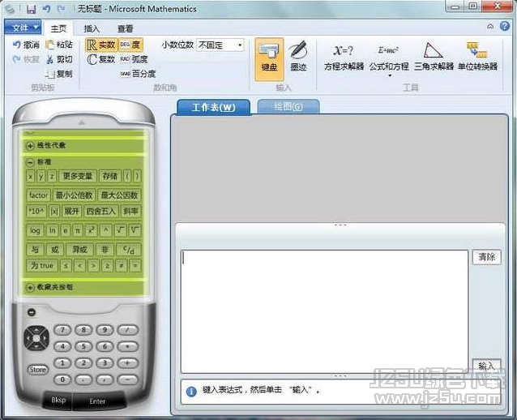Collapse the 标准 calculator section
This screenshot has width=517, height=420.
[30, 162]
